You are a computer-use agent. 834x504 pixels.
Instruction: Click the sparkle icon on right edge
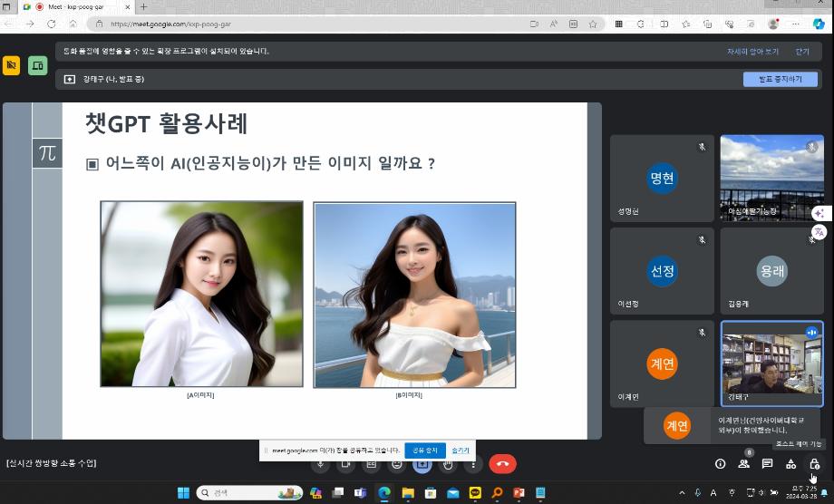point(819,213)
